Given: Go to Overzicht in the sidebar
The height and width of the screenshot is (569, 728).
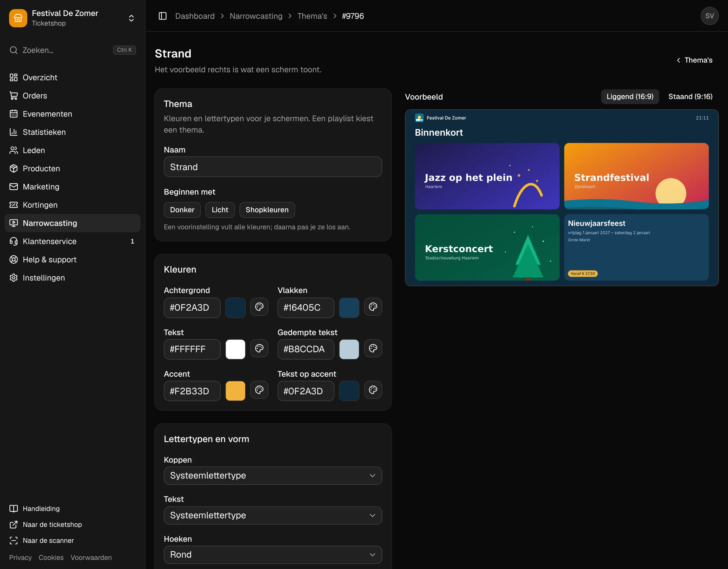Looking at the screenshot, I should tap(73, 77).
